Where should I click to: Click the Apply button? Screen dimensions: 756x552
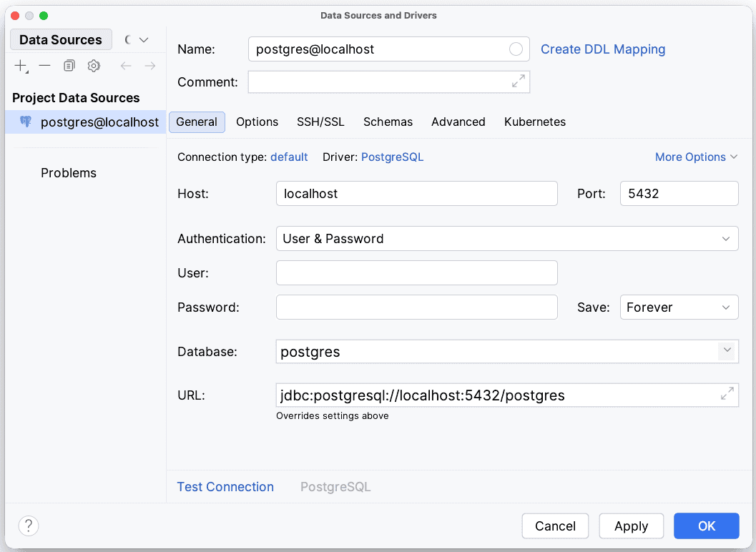coord(631,526)
